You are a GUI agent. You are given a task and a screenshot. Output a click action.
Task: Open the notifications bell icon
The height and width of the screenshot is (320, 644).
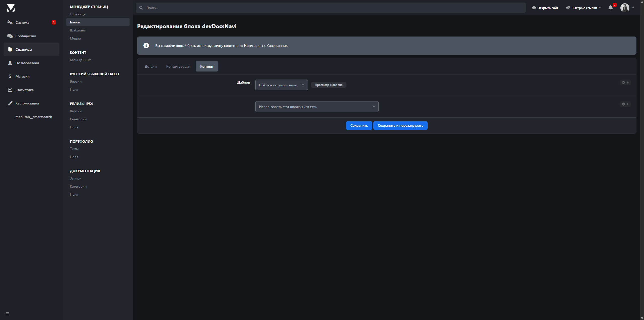(x=611, y=8)
